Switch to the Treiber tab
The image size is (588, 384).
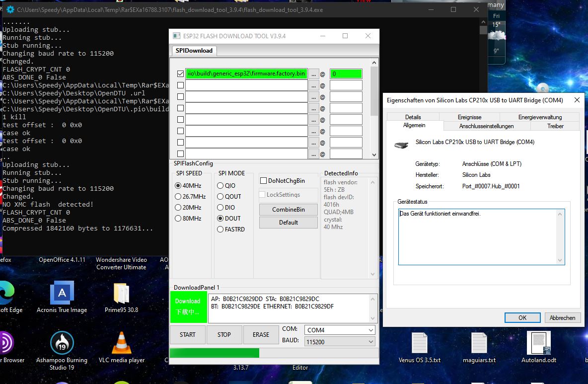[555, 126]
